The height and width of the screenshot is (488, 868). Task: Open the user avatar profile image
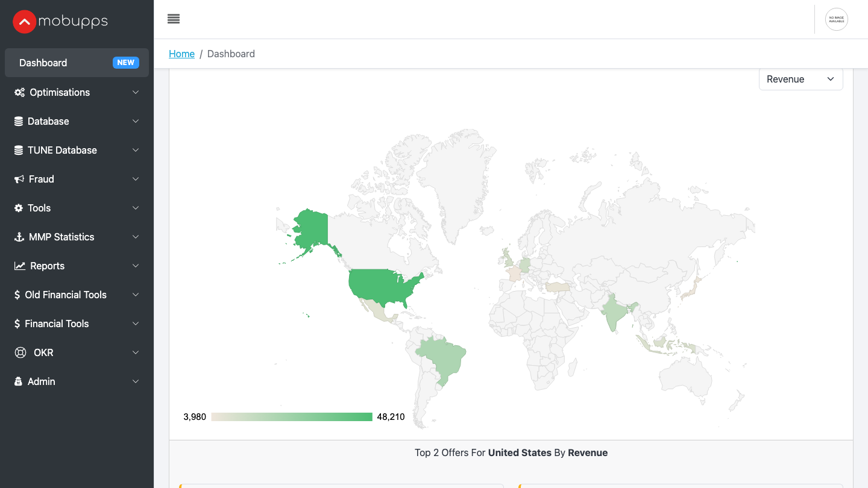(837, 19)
